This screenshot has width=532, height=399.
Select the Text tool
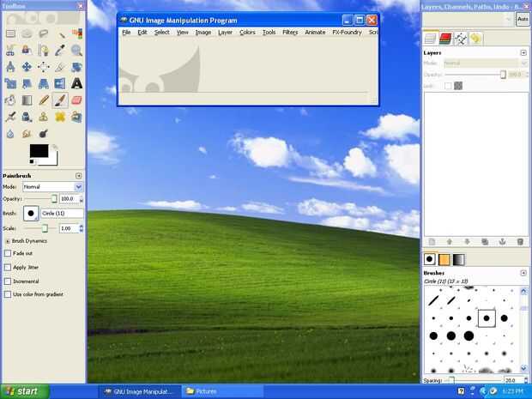[x=76, y=83]
